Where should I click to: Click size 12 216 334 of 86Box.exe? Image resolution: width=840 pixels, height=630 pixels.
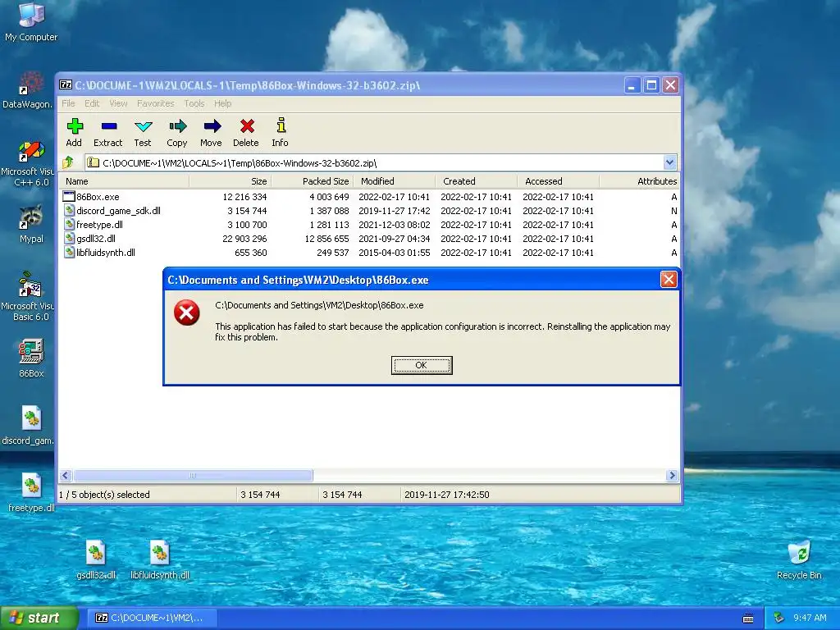coord(244,197)
